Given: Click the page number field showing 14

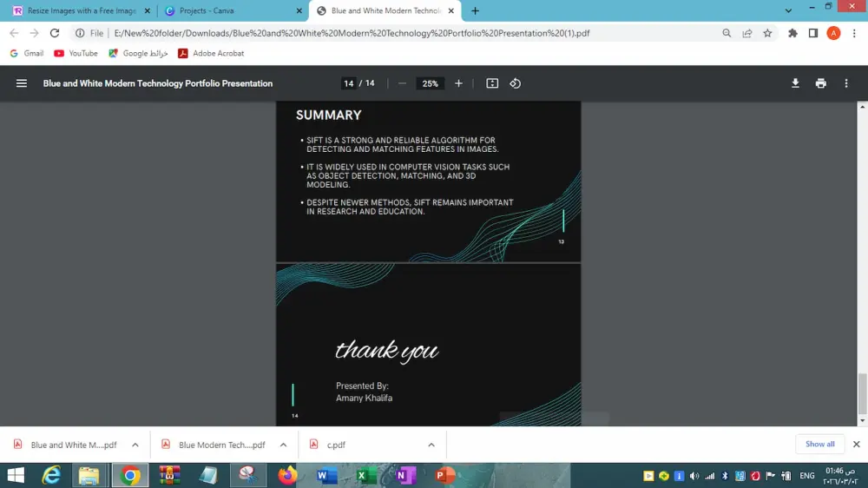Looking at the screenshot, I should 348,83.
